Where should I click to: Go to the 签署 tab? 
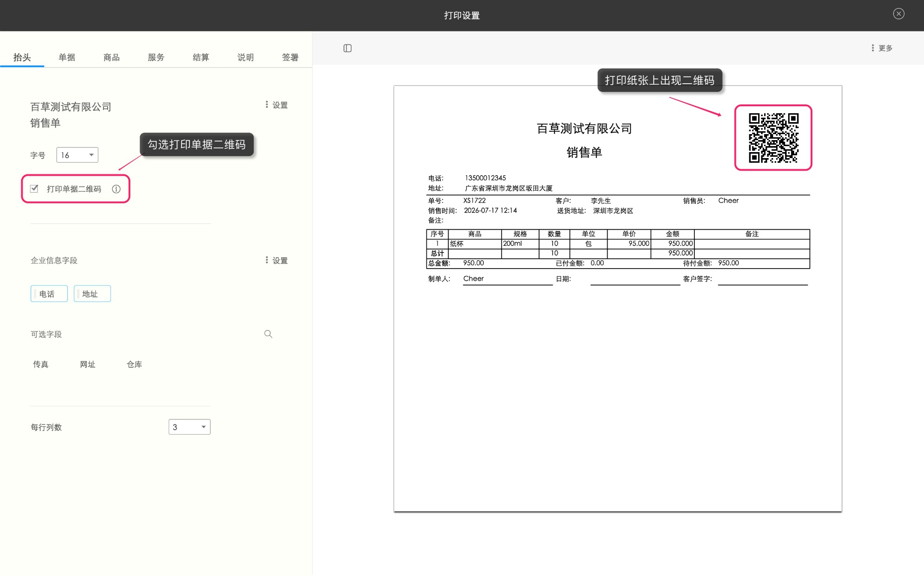(x=290, y=57)
